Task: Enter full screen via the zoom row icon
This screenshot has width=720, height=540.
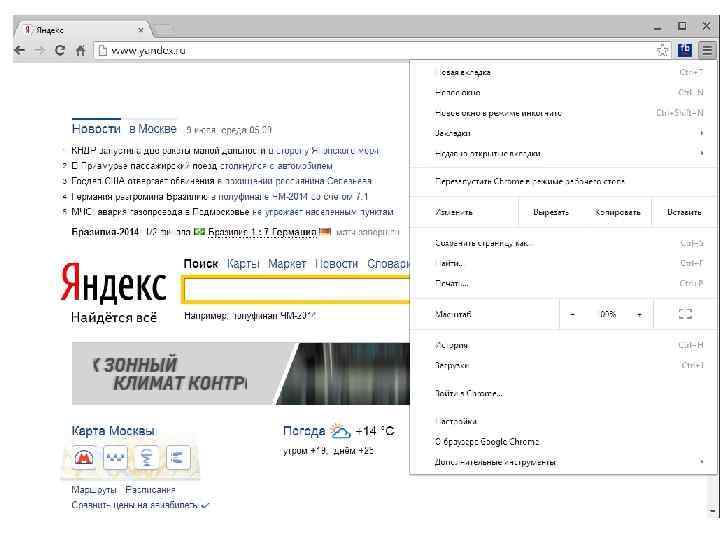Action: (685, 314)
